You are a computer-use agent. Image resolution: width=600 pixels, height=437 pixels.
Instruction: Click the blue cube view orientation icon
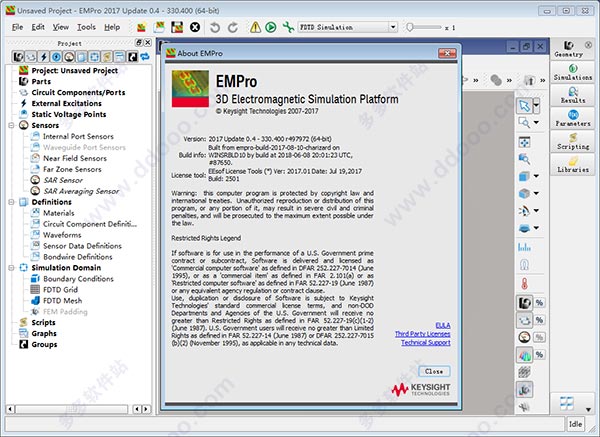click(524, 176)
